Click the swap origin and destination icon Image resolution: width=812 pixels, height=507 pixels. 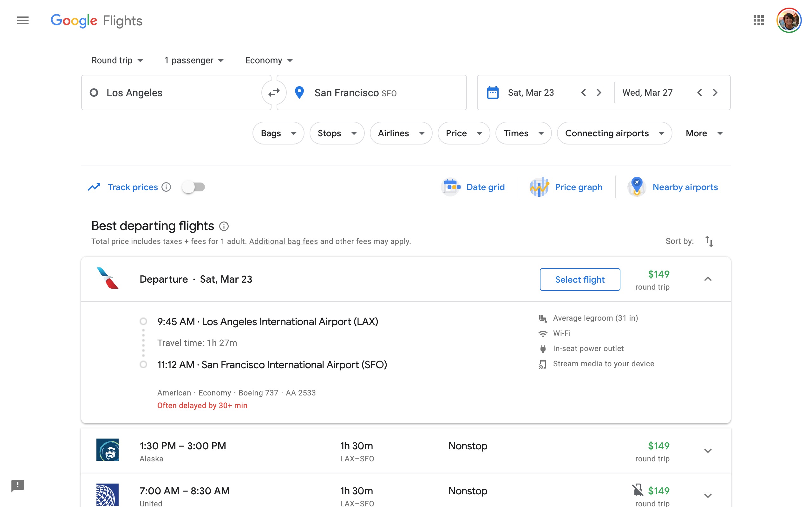[273, 93]
